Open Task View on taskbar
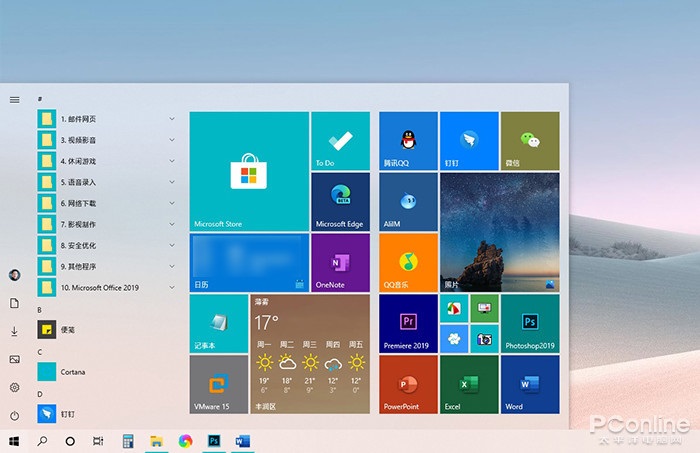 pos(98,441)
